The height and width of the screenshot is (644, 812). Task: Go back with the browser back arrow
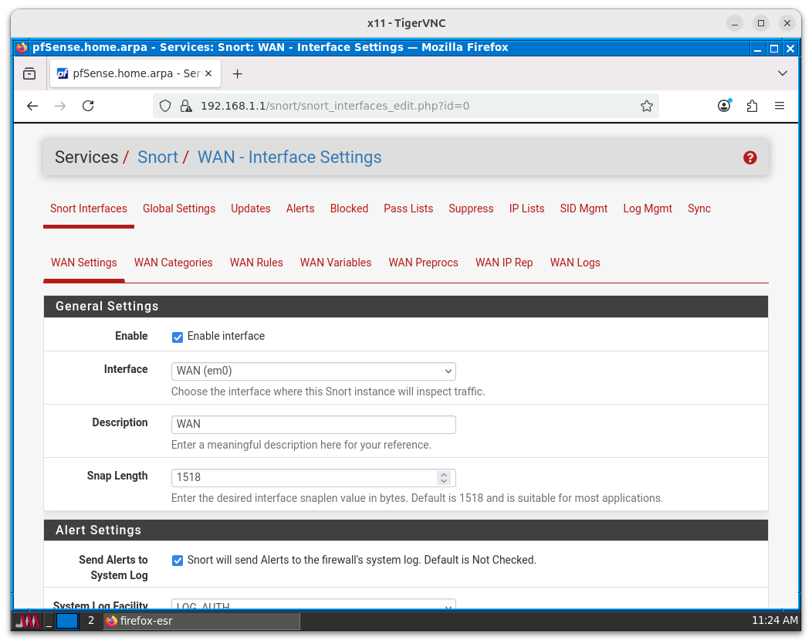(32, 107)
